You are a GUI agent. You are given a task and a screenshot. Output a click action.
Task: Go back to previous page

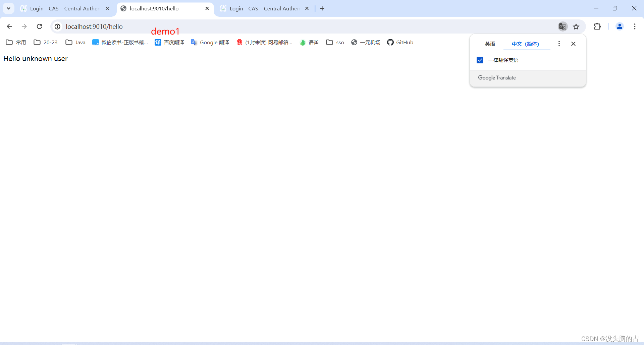tap(9, 26)
